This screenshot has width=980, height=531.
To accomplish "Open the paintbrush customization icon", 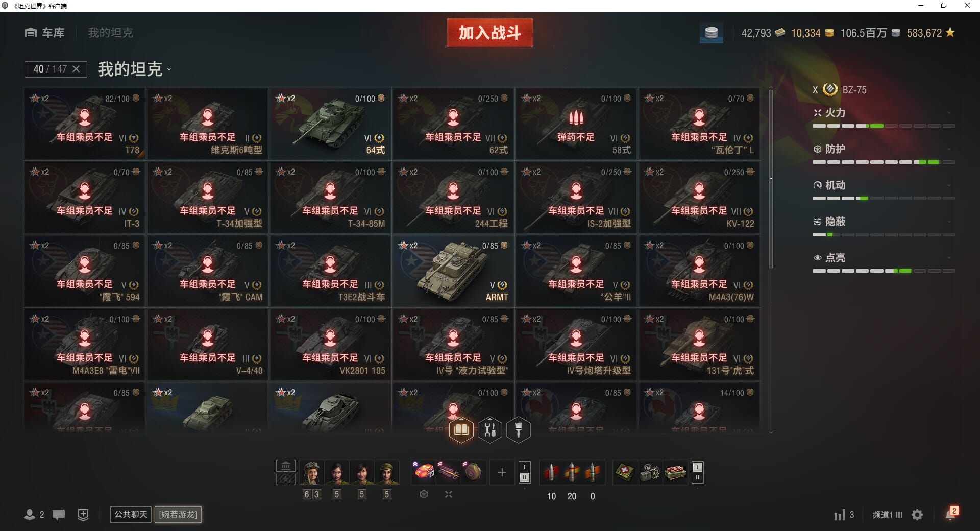I will [518, 430].
